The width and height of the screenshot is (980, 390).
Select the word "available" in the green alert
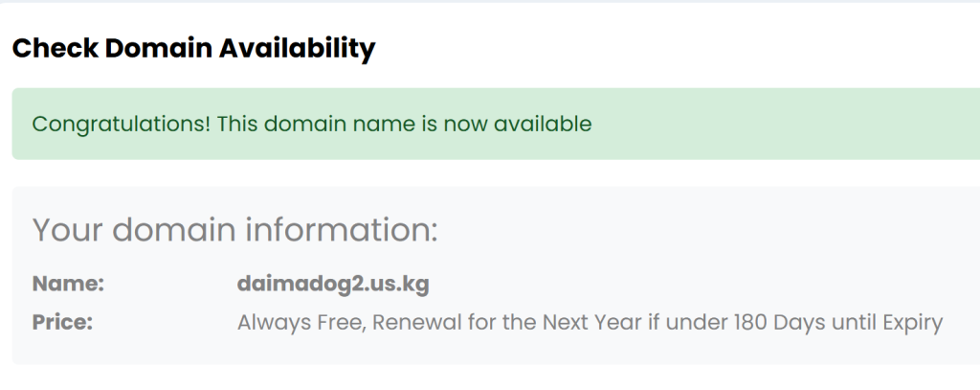click(543, 124)
